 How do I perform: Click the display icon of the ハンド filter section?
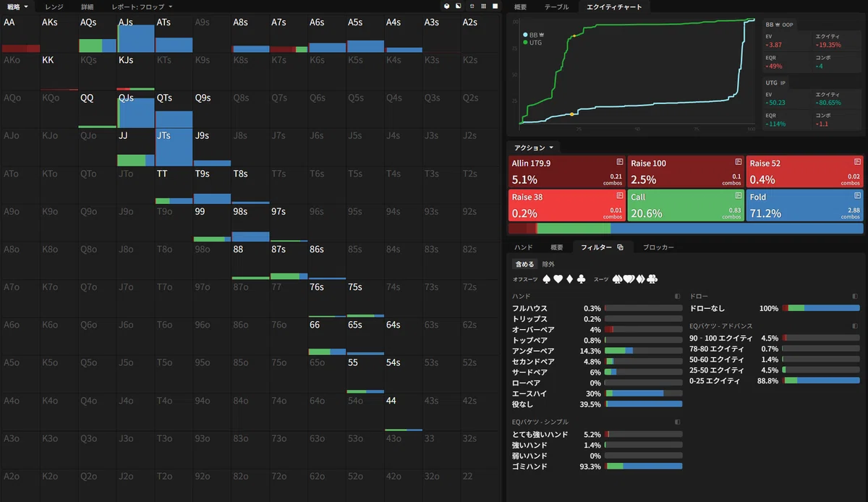[x=678, y=296]
